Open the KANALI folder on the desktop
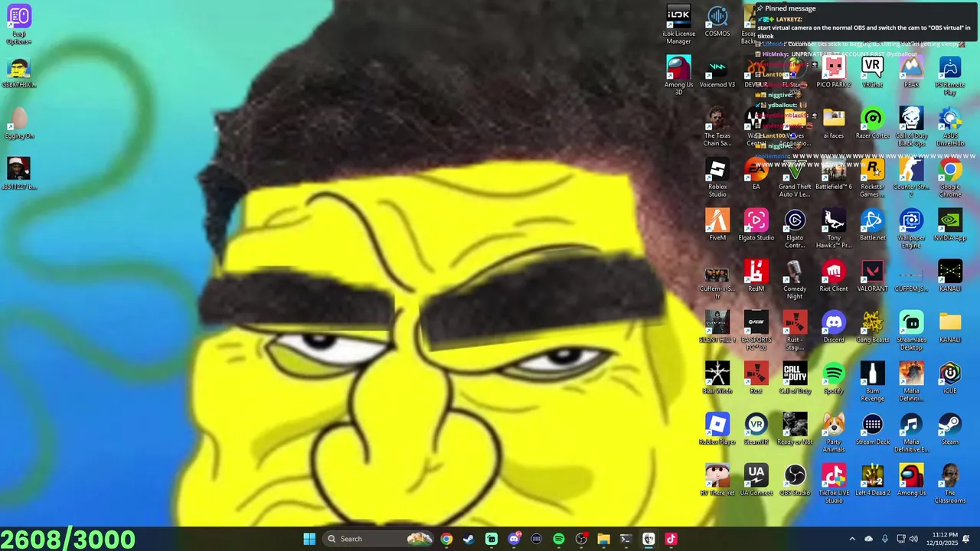 [x=950, y=328]
